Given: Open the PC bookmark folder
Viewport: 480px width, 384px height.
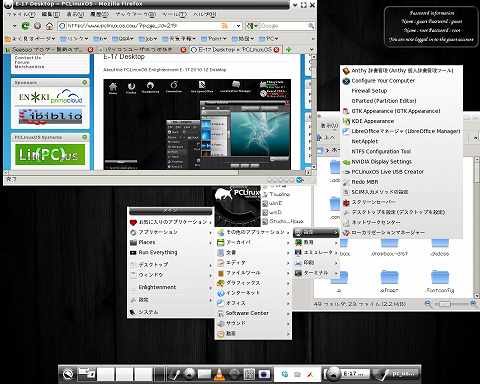Looking at the screenshot, I should coord(268,39).
